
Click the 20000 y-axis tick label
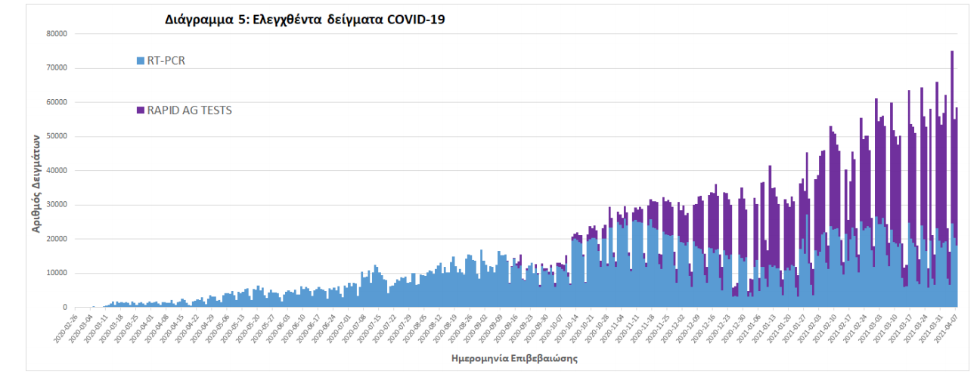click(x=57, y=239)
